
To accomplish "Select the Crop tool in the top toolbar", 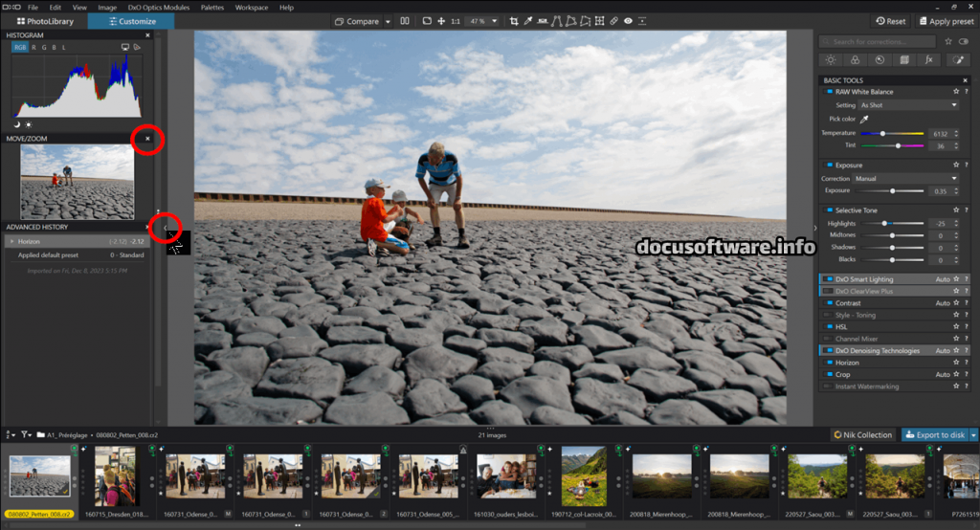I will point(514,20).
